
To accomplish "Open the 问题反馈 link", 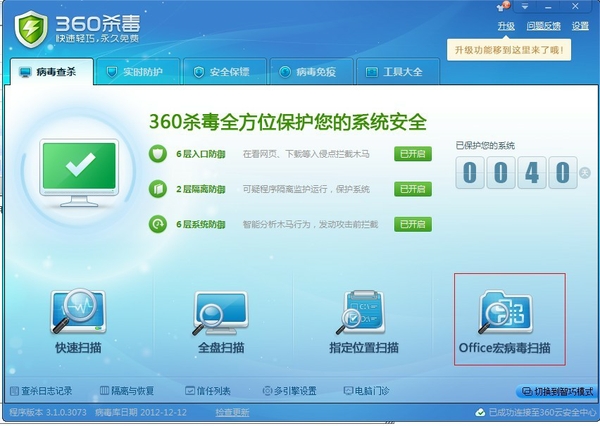I will pos(543,26).
